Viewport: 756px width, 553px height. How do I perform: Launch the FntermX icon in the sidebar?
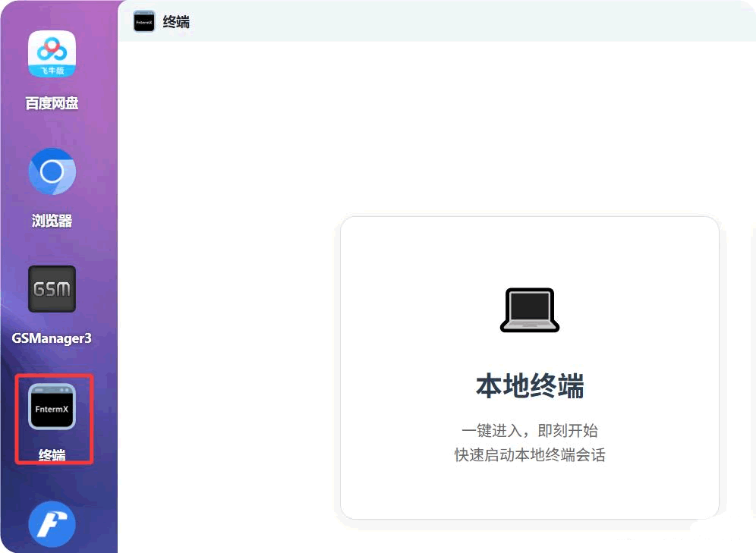click(52, 407)
